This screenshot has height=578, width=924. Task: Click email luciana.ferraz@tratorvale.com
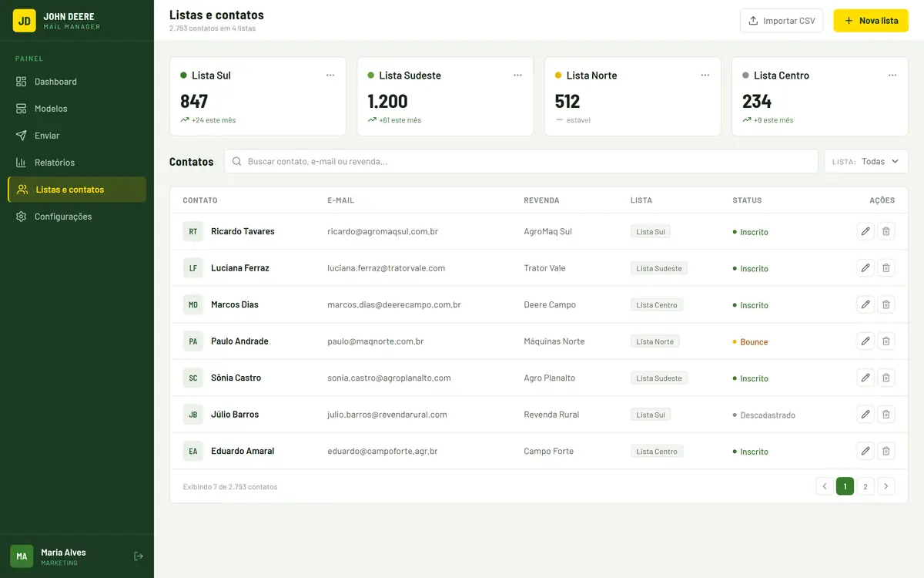click(x=386, y=268)
